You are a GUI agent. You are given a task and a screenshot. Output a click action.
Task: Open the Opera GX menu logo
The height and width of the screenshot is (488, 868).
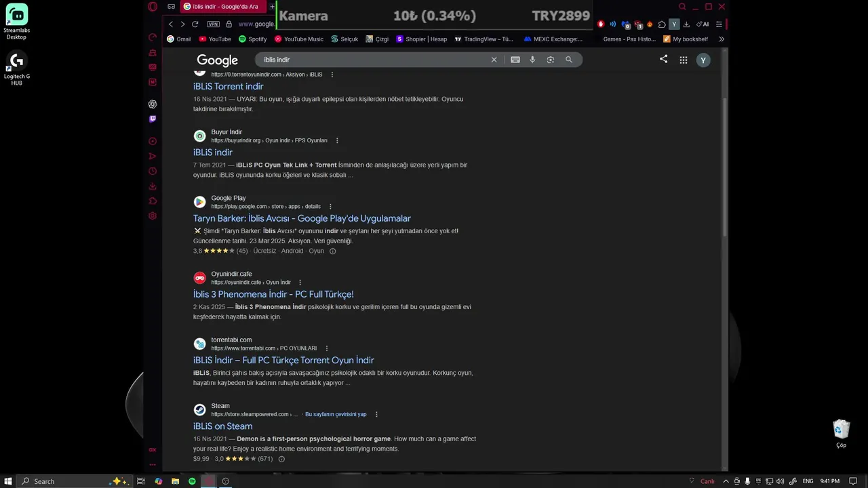point(153,7)
